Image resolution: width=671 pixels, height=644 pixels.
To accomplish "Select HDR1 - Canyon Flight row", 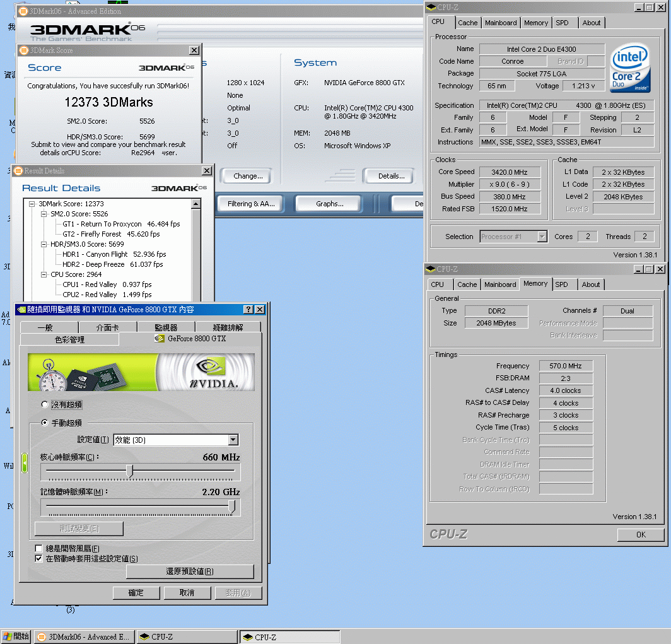I will pyautogui.click(x=114, y=254).
